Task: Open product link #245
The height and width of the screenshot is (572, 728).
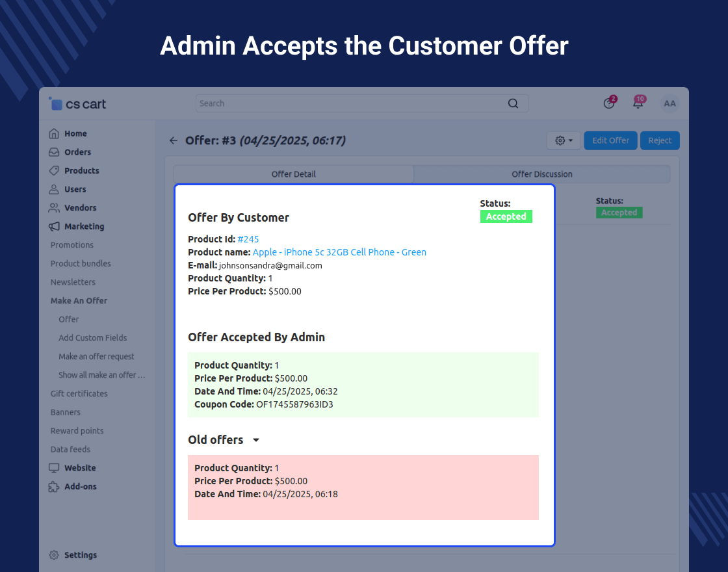Action: [x=248, y=239]
